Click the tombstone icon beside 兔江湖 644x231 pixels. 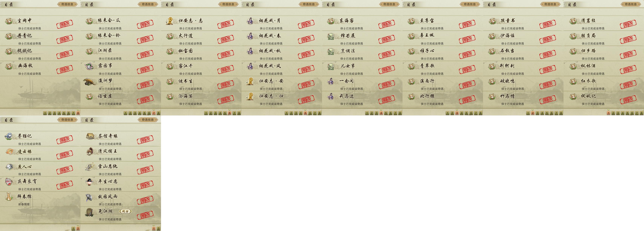[x=89, y=212]
